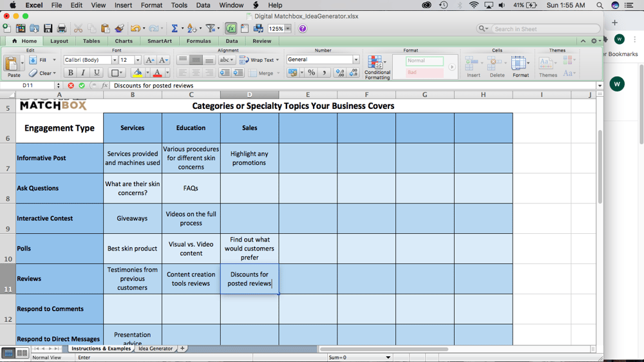Click the clipboard Paste icon in toolbar
644x362 pixels.
point(105,28)
